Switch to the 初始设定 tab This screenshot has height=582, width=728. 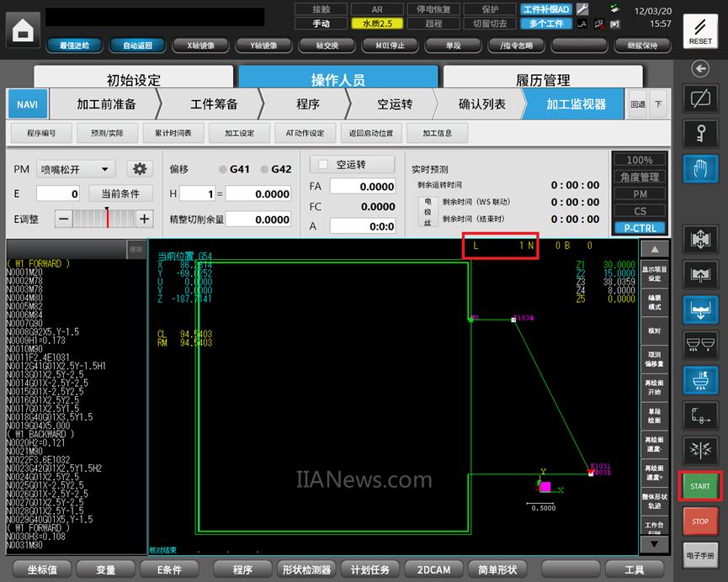coord(133,80)
